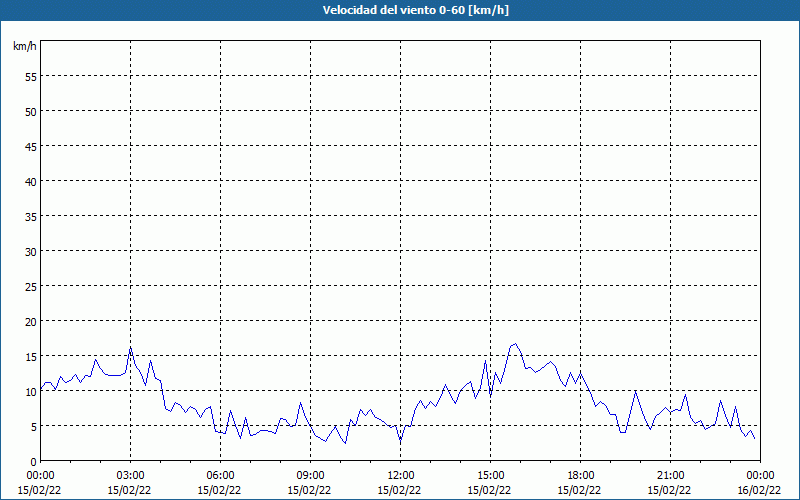The height and width of the screenshot is (500, 800).
Task: Click the 30 value on the speed axis
Action: click(31, 252)
